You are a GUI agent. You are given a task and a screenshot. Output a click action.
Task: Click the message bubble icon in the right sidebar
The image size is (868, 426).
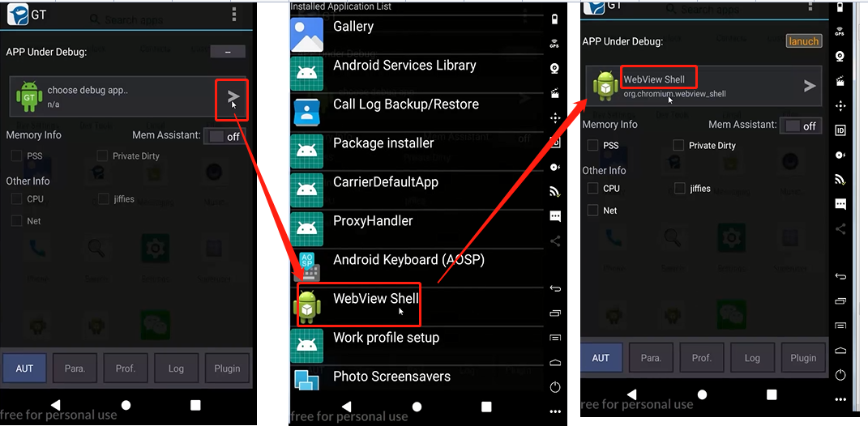point(840,204)
